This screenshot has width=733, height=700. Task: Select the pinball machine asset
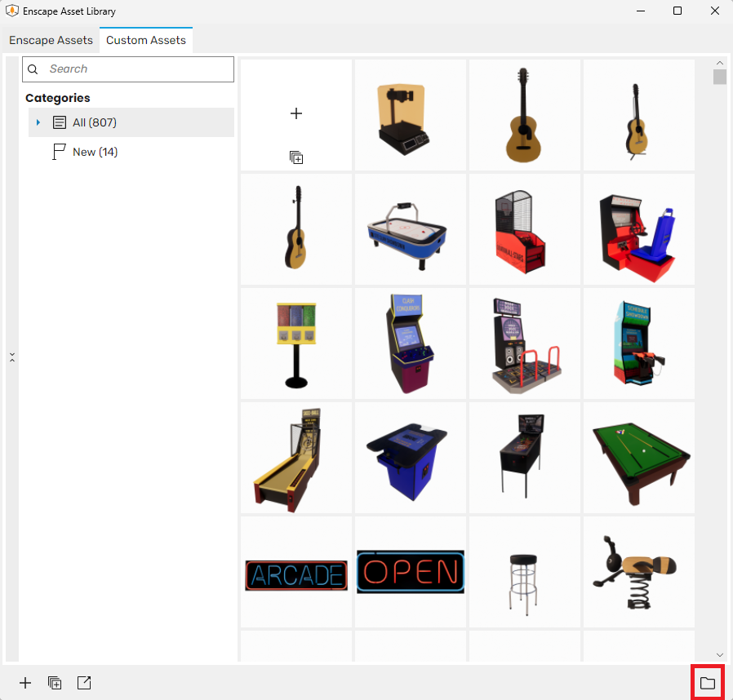pyautogui.click(x=525, y=458)
